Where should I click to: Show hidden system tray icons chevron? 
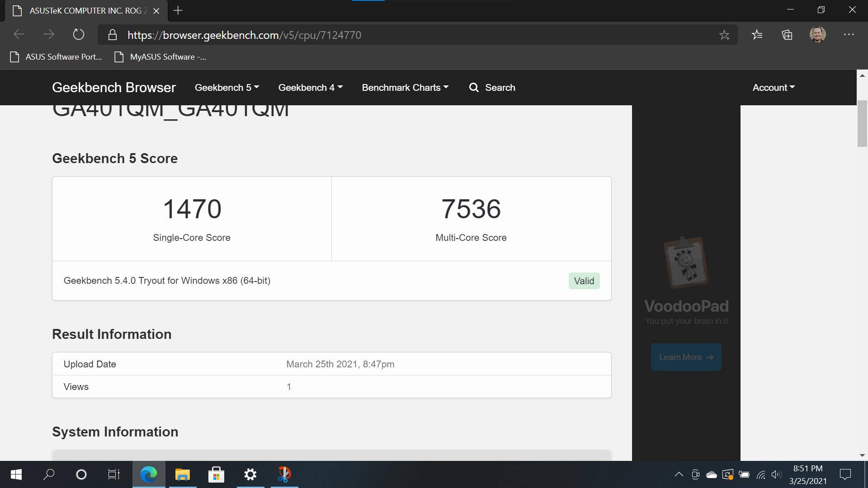point(679,474)
